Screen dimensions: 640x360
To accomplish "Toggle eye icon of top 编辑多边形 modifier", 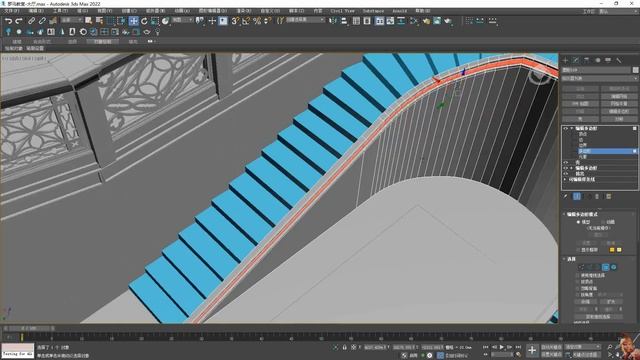I will coord(566,128).
